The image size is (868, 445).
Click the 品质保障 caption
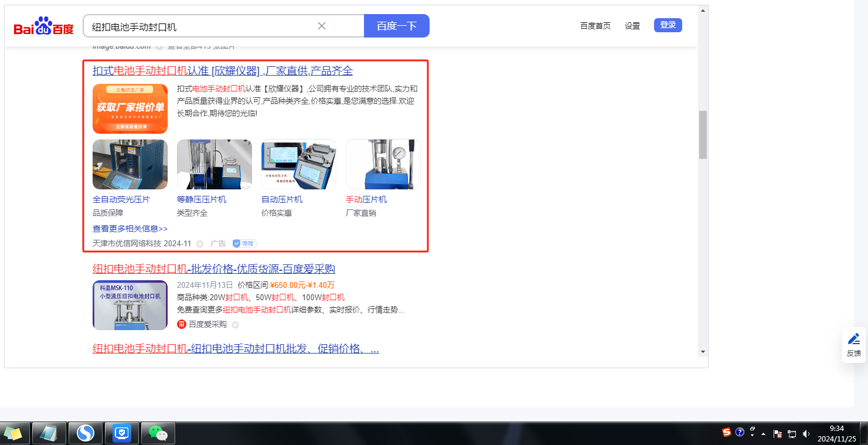[108, 213]
